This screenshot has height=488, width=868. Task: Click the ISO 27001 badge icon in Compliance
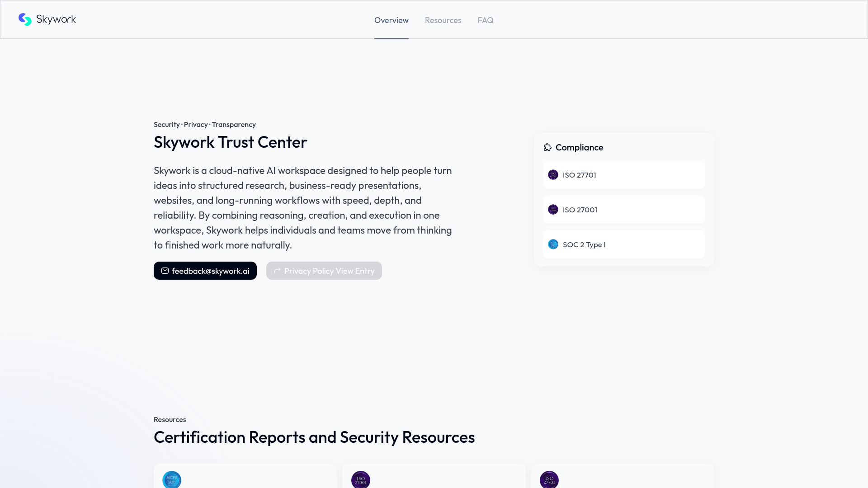[x=553, y=210]
